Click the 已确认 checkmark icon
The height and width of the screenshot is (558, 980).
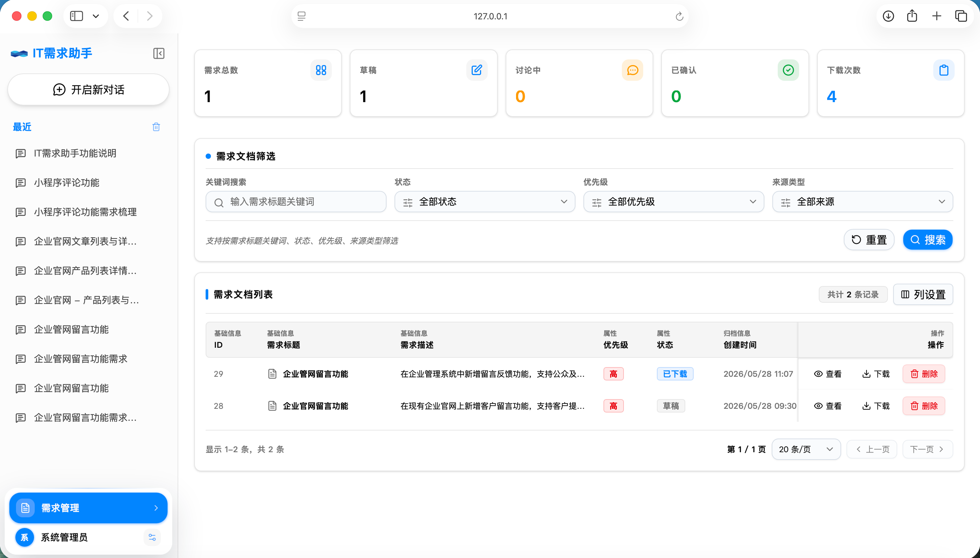coord(788,70)
